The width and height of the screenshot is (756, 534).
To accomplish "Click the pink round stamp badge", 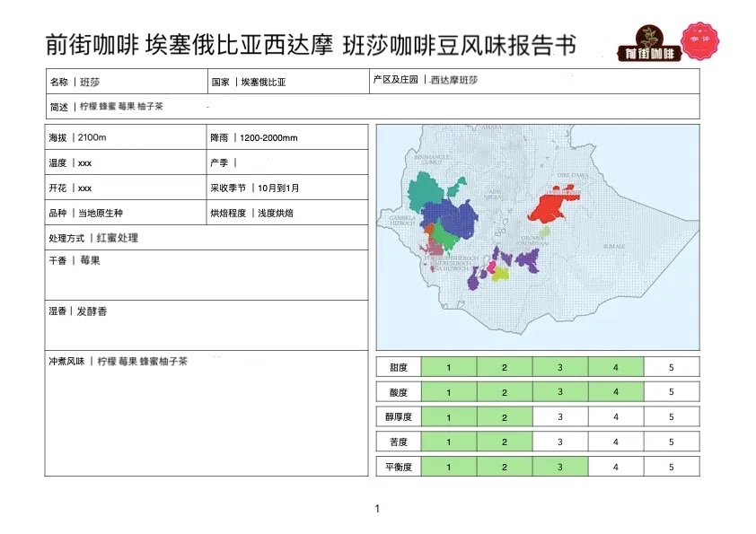I will 699,41.
